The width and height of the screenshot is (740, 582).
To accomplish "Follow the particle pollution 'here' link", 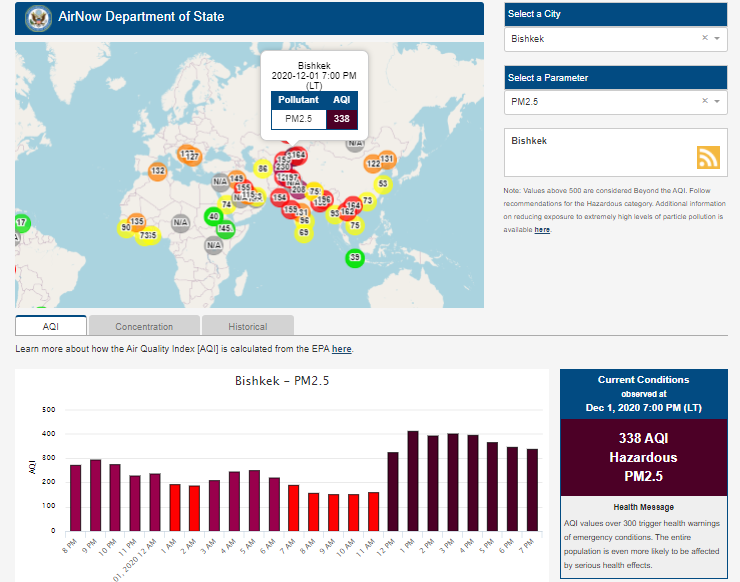I will tap(542, 230).
